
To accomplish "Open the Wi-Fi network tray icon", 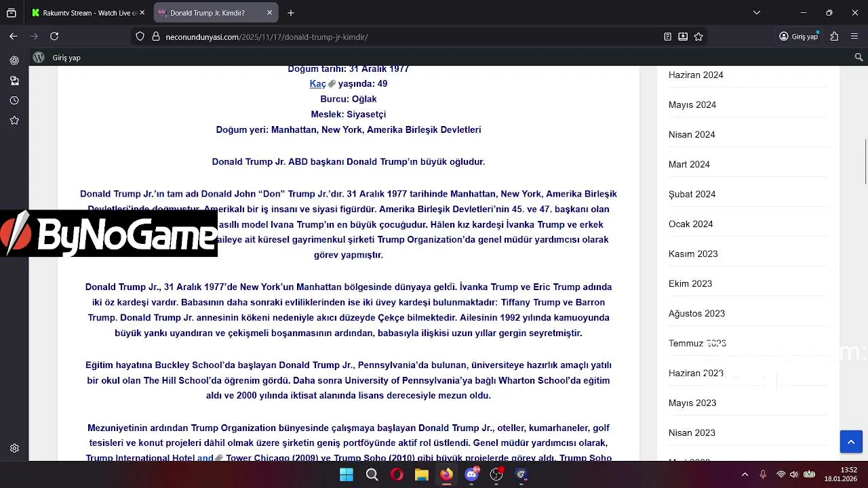I will click(x=781, y=474).
